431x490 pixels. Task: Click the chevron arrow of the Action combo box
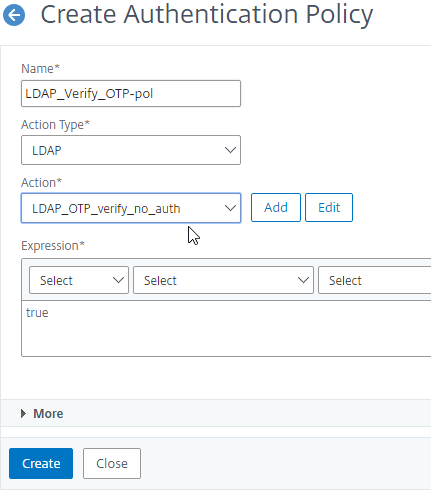pos(230,208)
